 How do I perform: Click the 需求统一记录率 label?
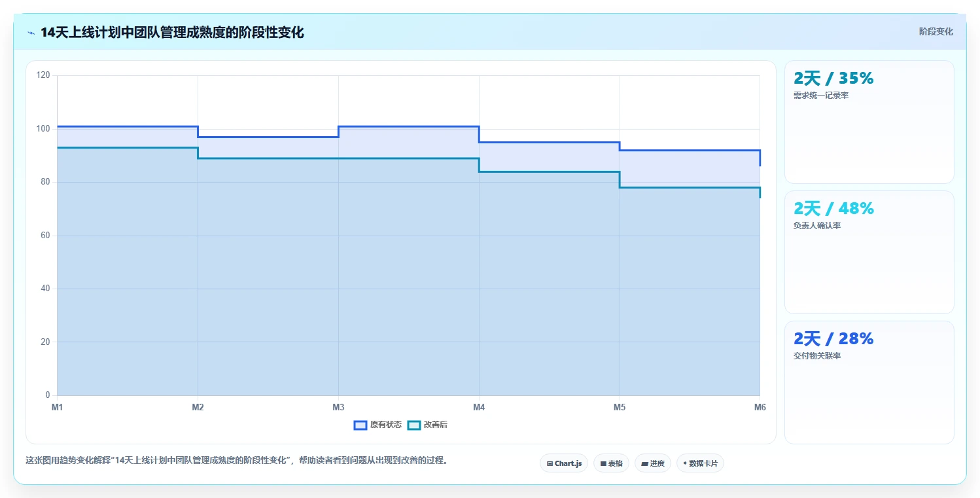821,96
